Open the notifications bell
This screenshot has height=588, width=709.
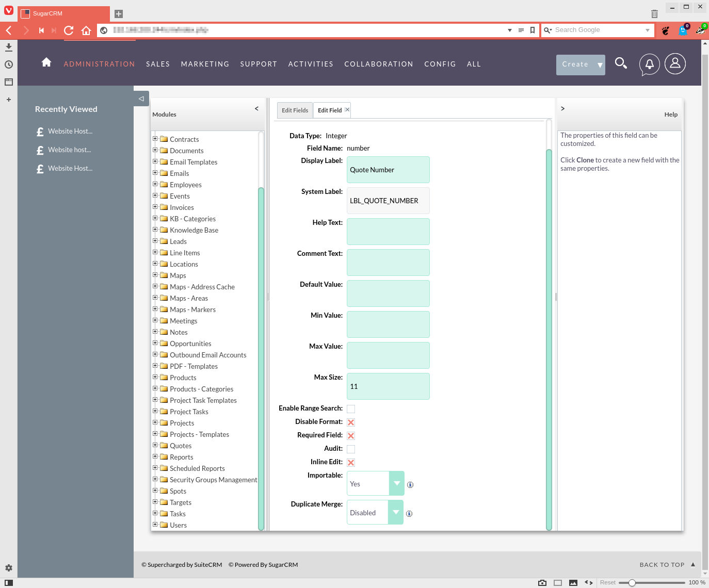[x=649, y=64]
